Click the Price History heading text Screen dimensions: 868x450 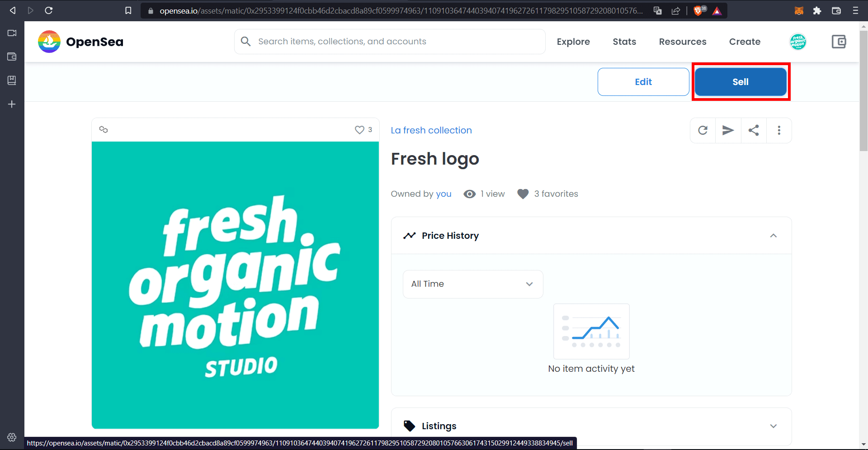point(450,236)
